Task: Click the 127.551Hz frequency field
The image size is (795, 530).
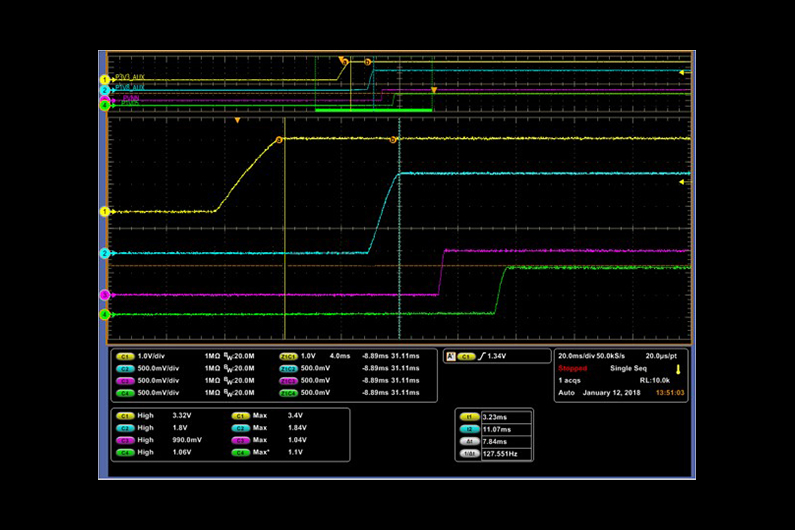Action: tap(506, 453)
